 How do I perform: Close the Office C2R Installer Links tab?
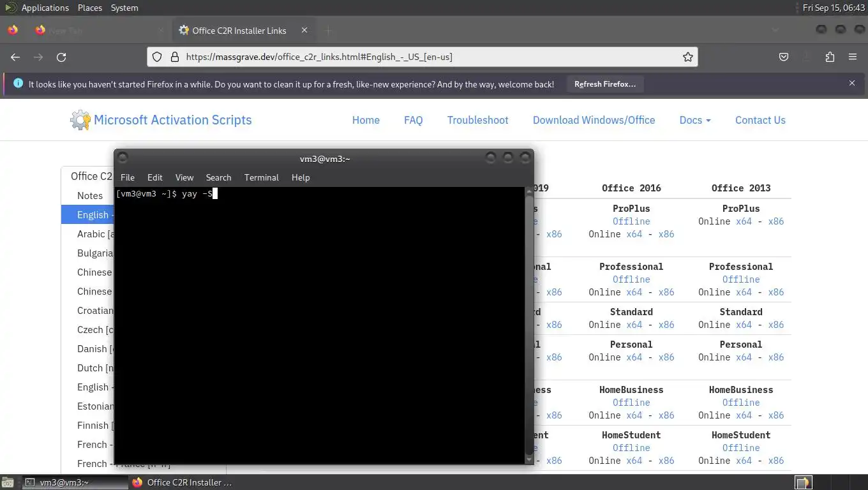pos(304,30)
